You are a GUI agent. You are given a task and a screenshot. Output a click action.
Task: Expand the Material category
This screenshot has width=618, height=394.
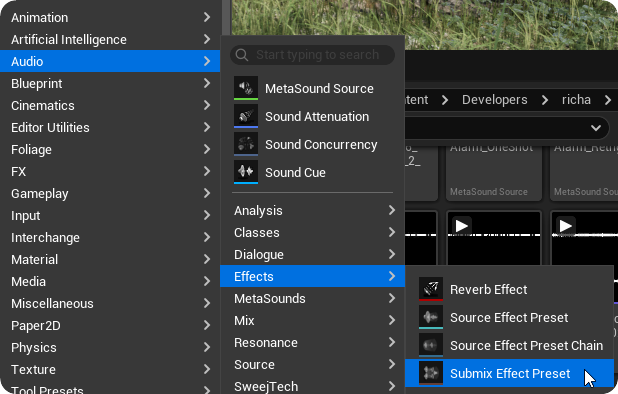(110, 259)
